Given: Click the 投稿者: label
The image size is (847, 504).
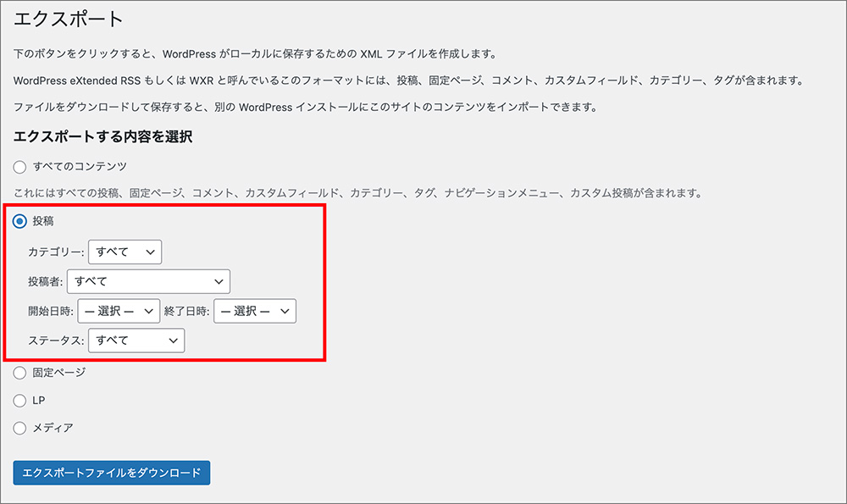Looking at the screenshot, I should coord(46,281).
